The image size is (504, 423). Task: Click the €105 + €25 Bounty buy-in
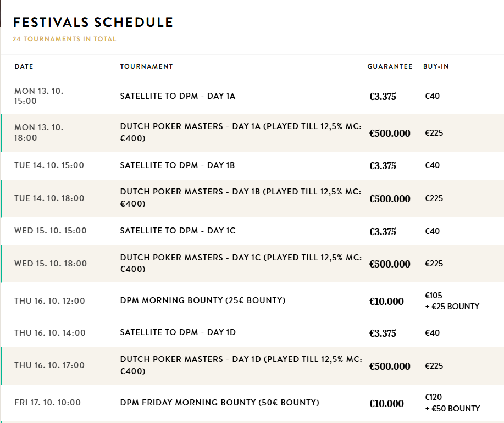tap(452, 301)
